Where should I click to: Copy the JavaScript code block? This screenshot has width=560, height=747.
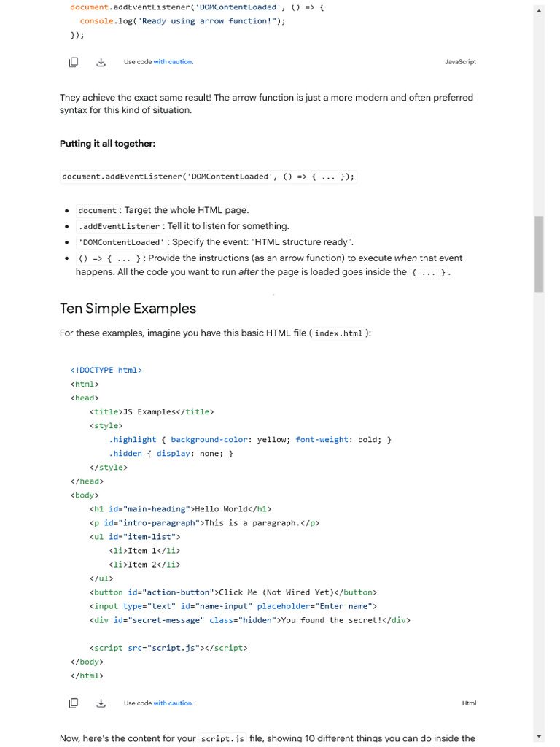coord(74,62)
